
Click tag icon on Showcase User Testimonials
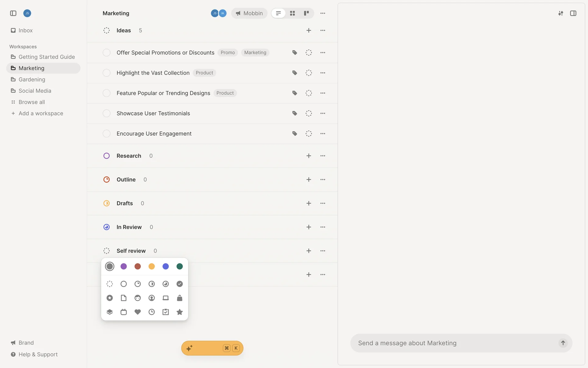point(295,113)
